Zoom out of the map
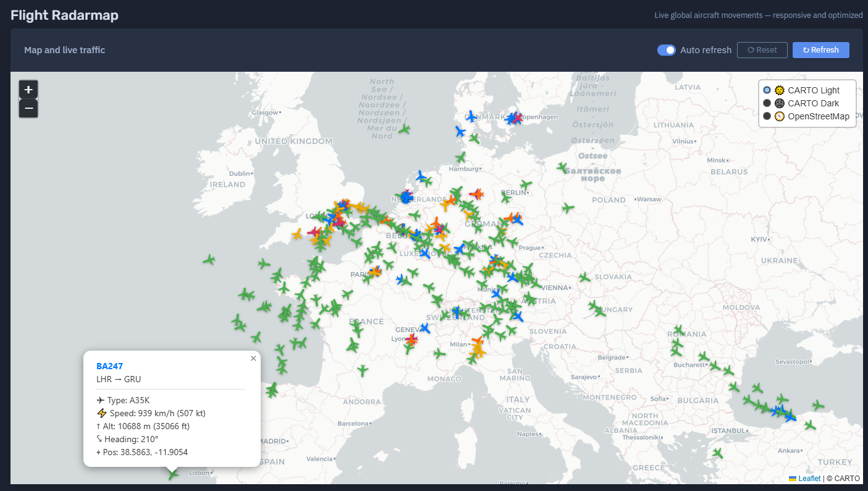 pyautogui.click(x=28, y=109)
